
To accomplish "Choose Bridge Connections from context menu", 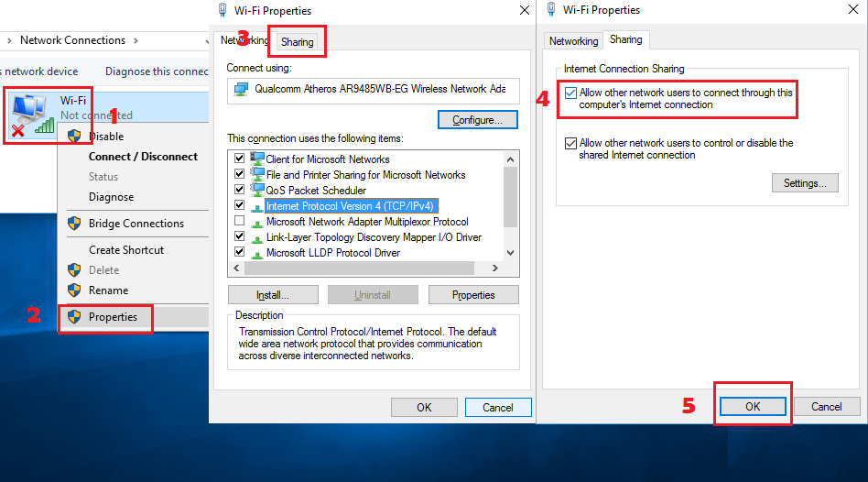I will click(x=136, y=224).
